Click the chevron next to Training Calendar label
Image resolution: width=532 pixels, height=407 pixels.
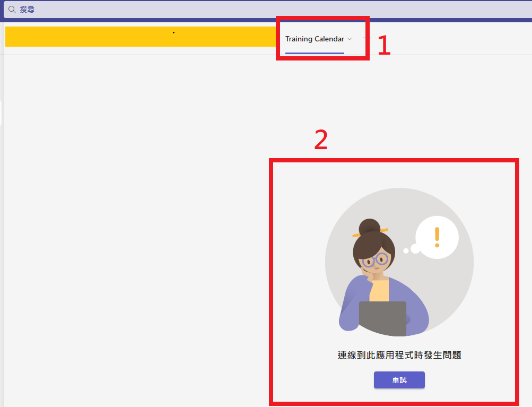click(350, 39)
